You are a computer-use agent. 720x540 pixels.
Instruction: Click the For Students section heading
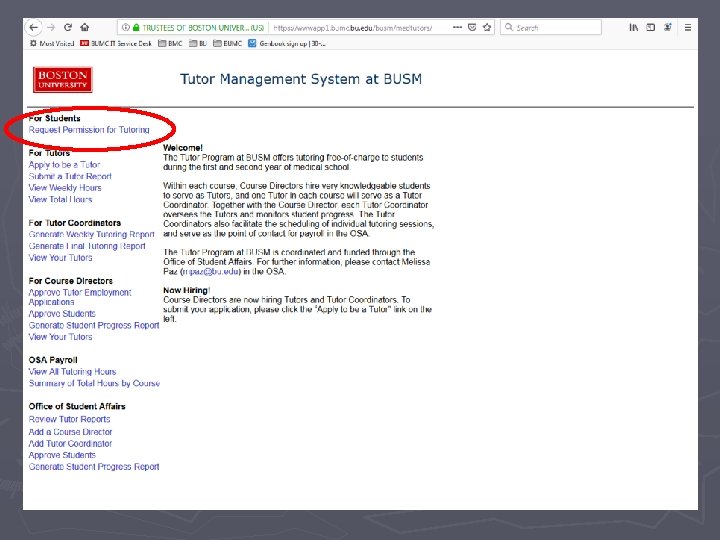pos(54,118)
